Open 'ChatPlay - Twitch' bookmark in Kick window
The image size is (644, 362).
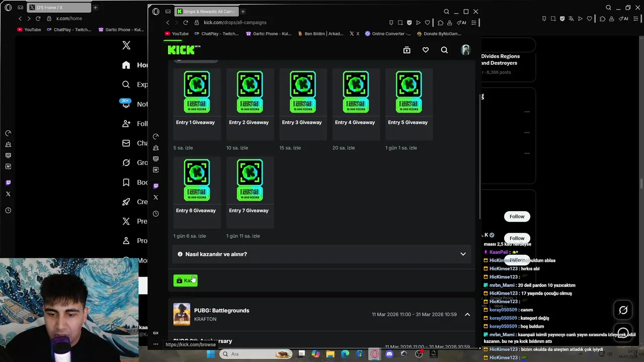click(x=216, y=34)
